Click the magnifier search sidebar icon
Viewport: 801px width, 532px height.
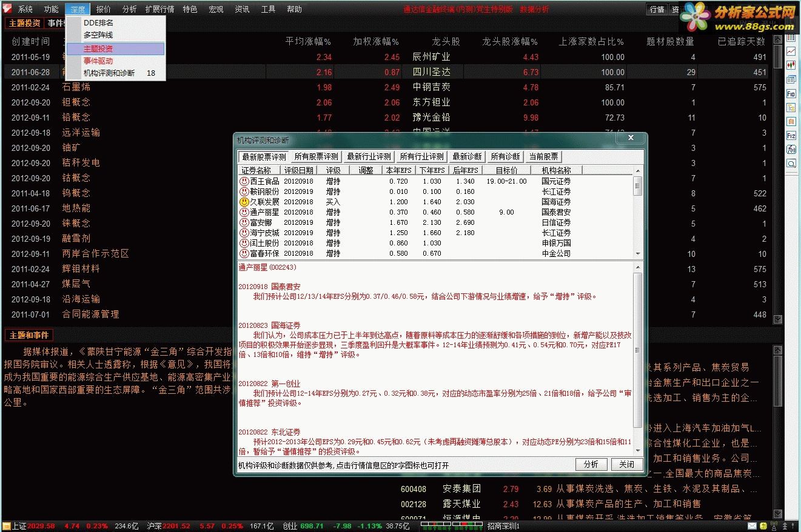coord(791,164)
